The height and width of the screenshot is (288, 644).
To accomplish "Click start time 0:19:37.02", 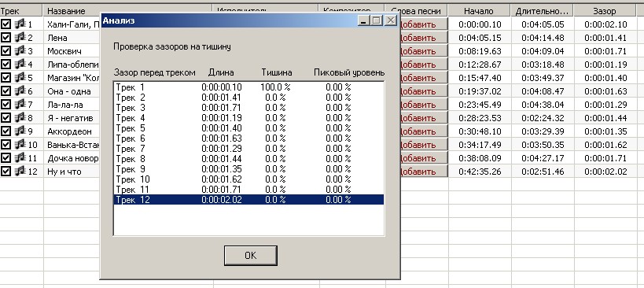I will coord(480,91).
